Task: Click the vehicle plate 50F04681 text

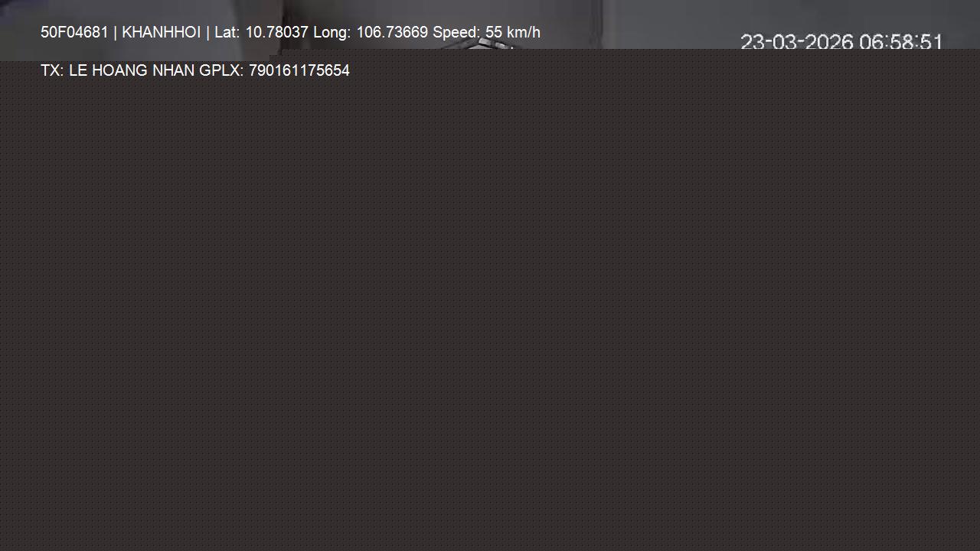Action: click(x=74, y=32)
